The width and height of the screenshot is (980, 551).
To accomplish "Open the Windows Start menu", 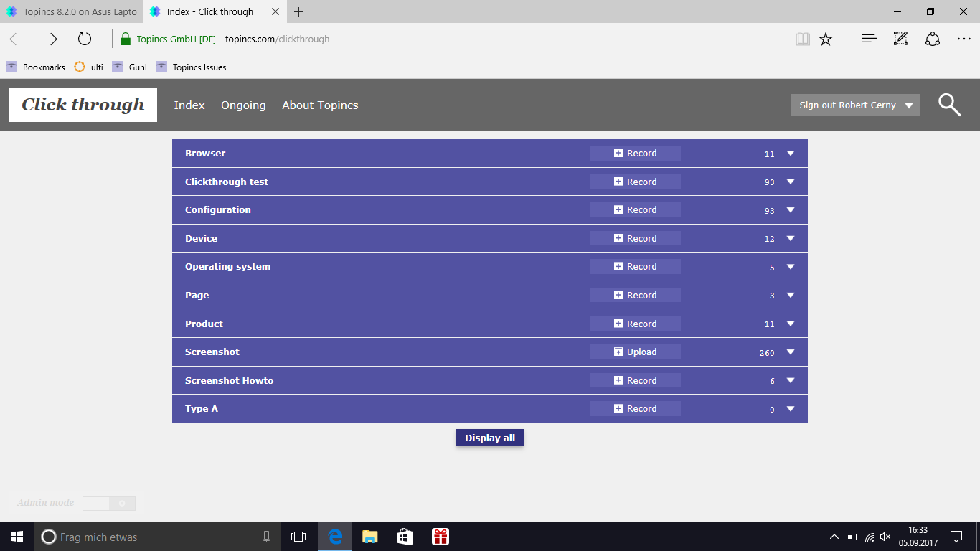I will (16, 536).
